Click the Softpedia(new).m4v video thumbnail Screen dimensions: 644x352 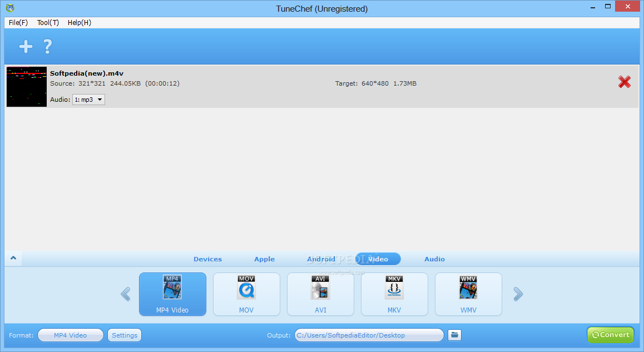27,87
